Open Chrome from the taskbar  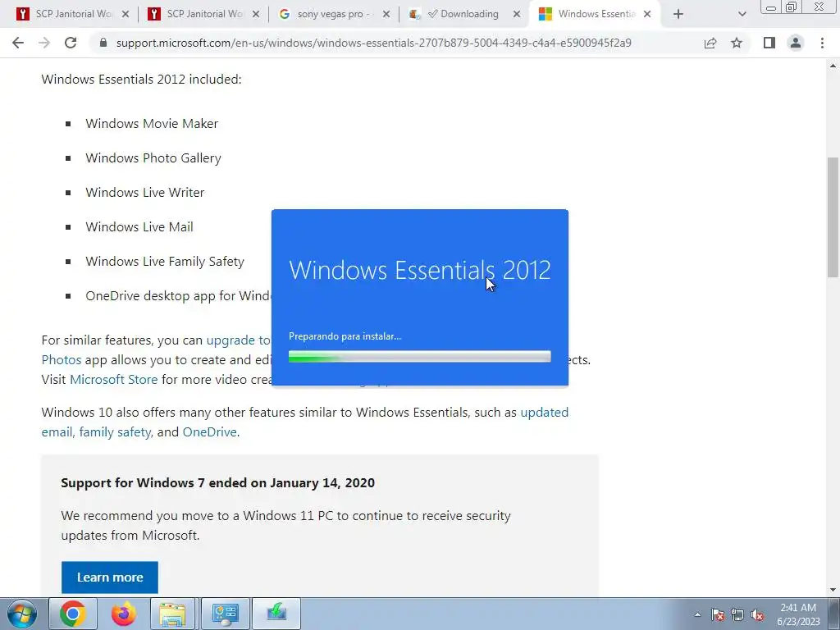73,614
